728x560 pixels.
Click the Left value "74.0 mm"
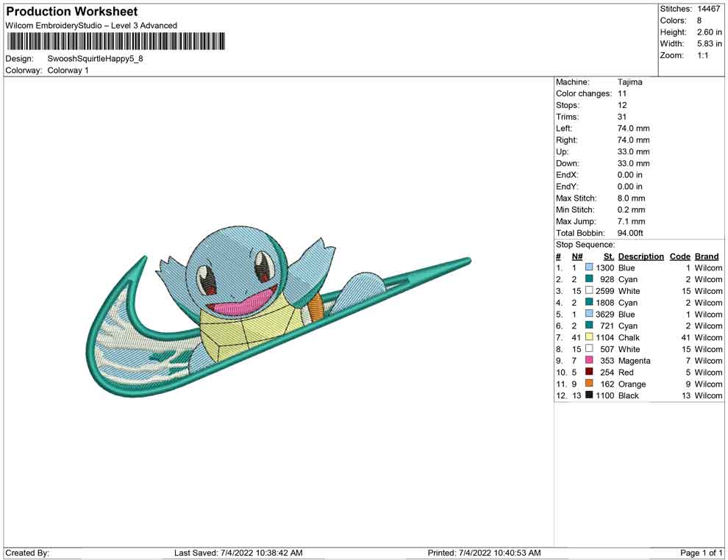(633, 129)
